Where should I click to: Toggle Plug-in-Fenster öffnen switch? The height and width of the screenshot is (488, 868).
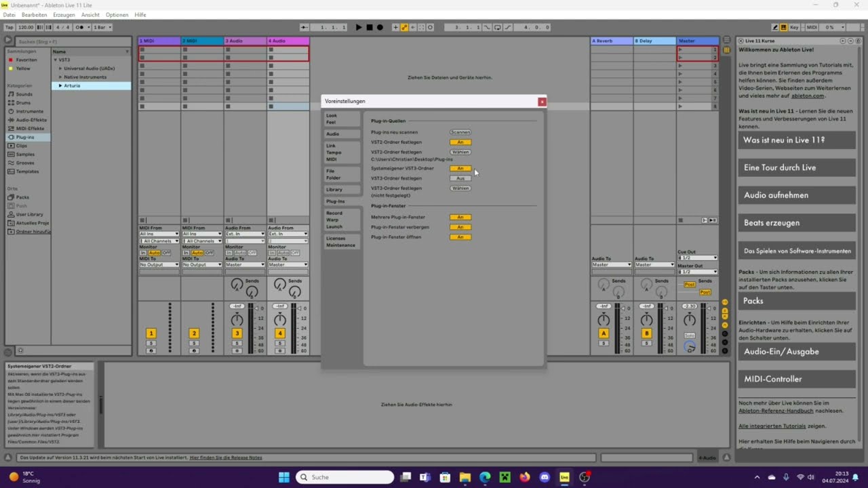pyautogui.click(x=460, y=237)
